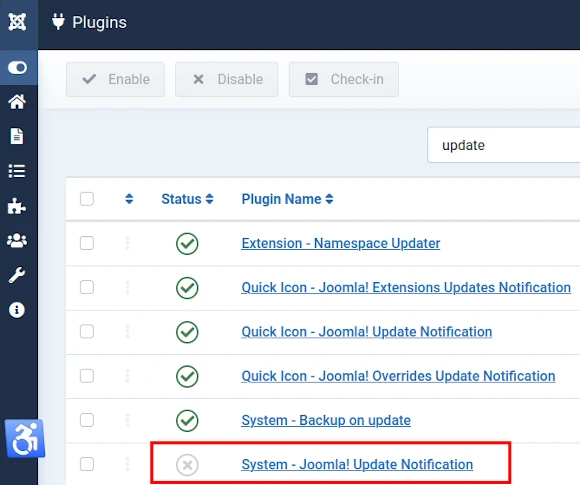This screenshot has width=580, height=485.
Task: Open the Content file sidebar icon
Action: pyautogui.click(x=17, y=136)
